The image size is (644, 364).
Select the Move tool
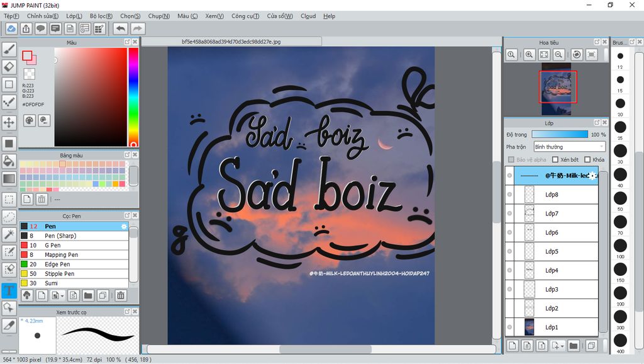pos(9,122)
